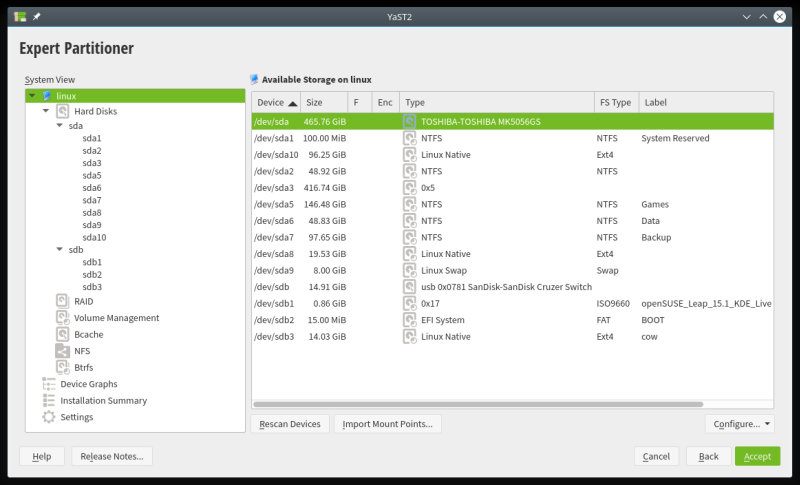Sort table by Device column header
Screen dimensions: 800x485
(x=276, y=103)
